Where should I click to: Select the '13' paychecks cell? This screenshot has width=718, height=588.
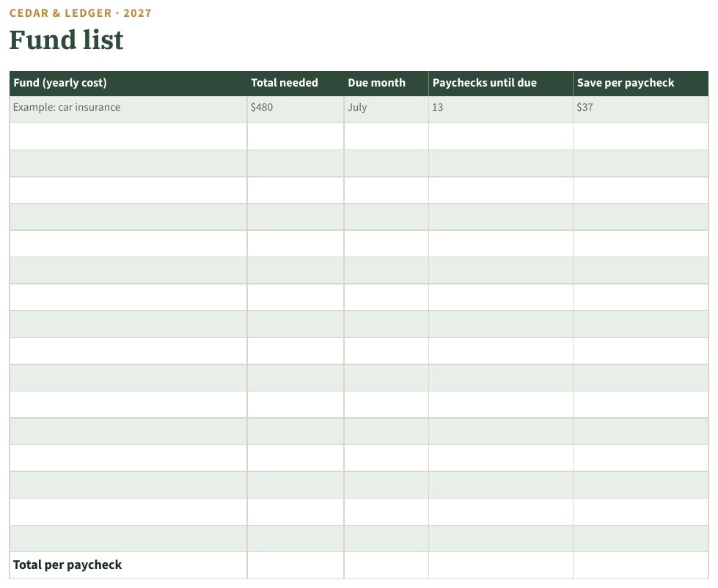(500, 109)
